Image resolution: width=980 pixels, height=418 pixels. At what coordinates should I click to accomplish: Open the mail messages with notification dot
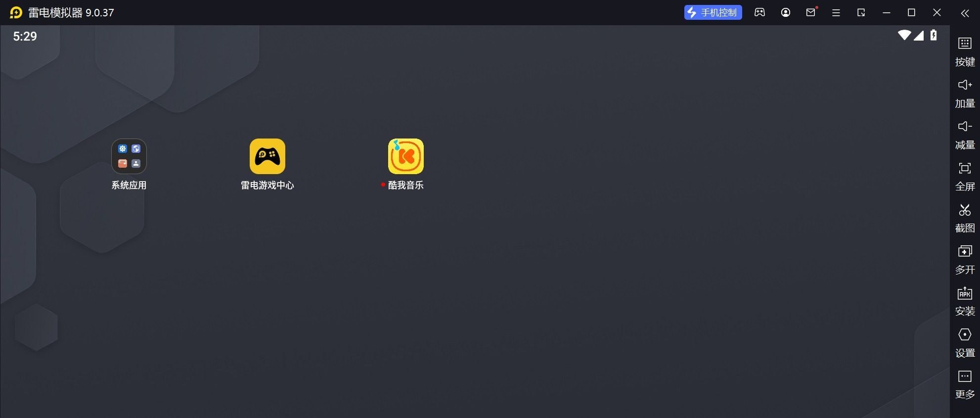810,13
